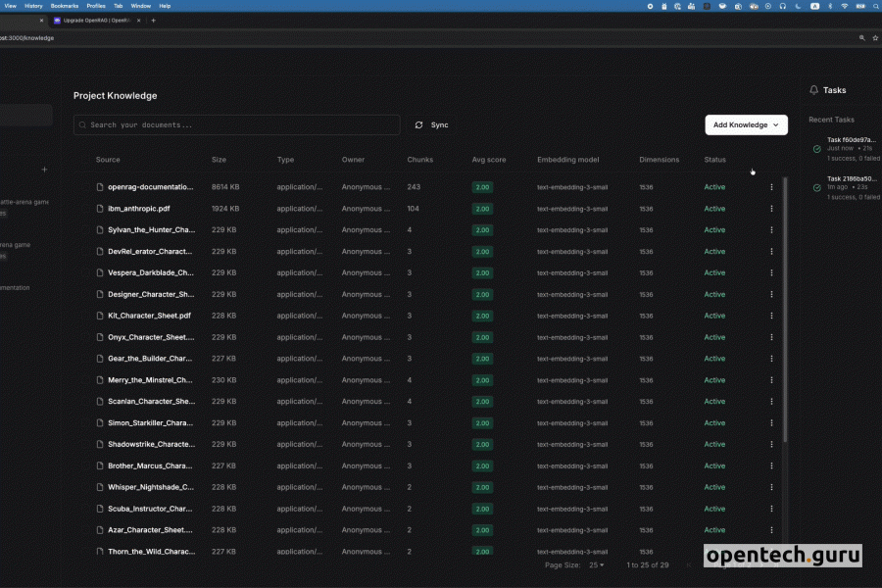Open the Sylvan_the_Hunter character sheet document
The image size is (882, 588).
click(x=151, y=230)
